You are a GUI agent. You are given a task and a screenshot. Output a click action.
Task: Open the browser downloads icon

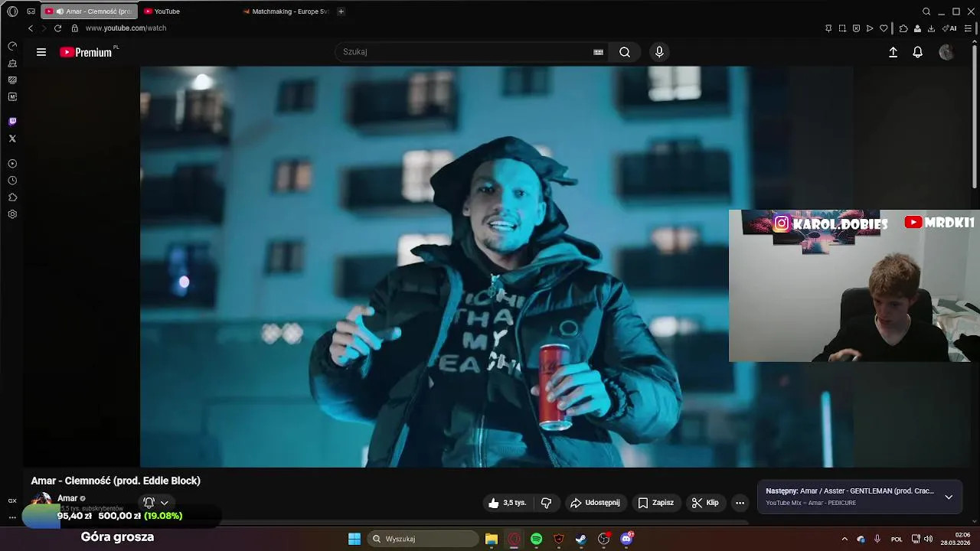tap(931, 28)
